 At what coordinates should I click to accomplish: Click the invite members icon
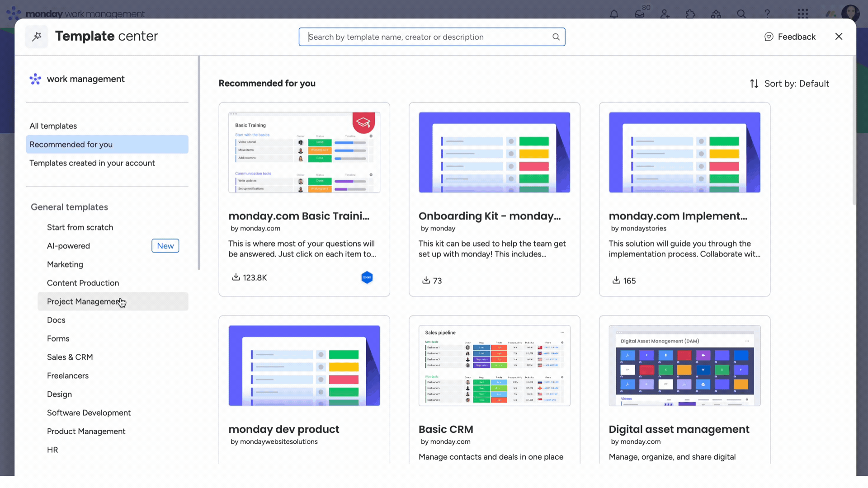click(x=665, y=14)
